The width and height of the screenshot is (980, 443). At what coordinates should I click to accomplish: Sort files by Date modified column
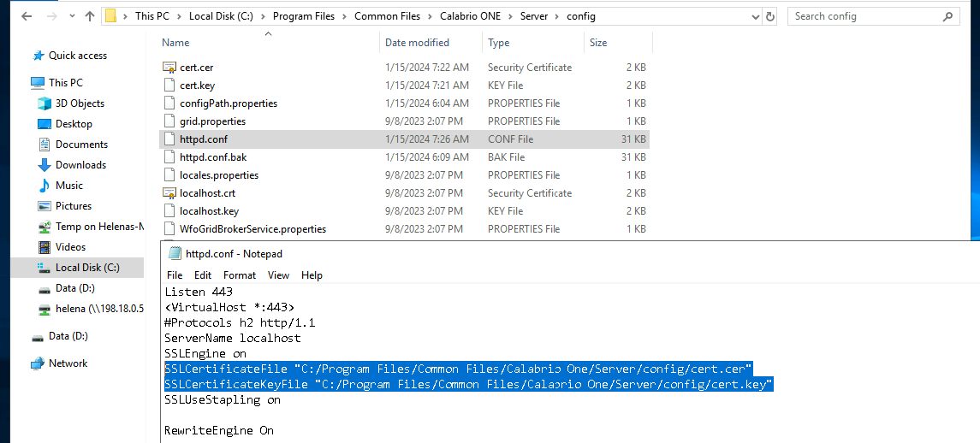pos(418,43)
